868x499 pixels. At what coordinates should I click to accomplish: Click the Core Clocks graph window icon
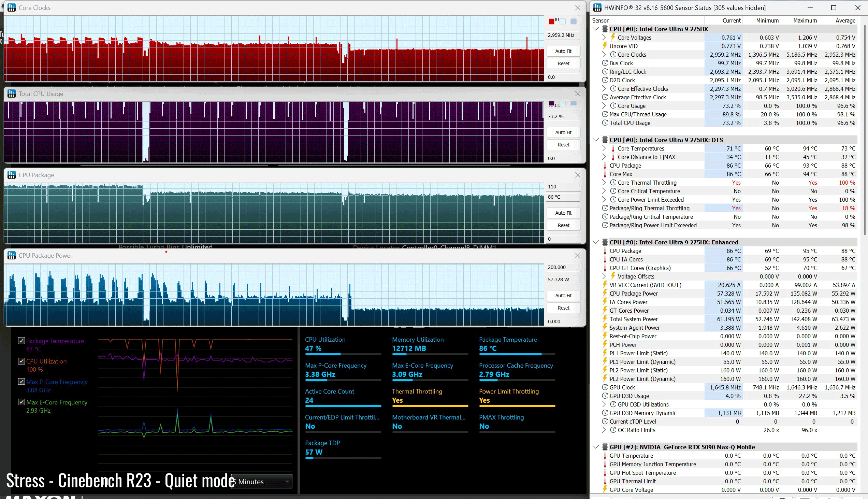(x=11, y=8)
